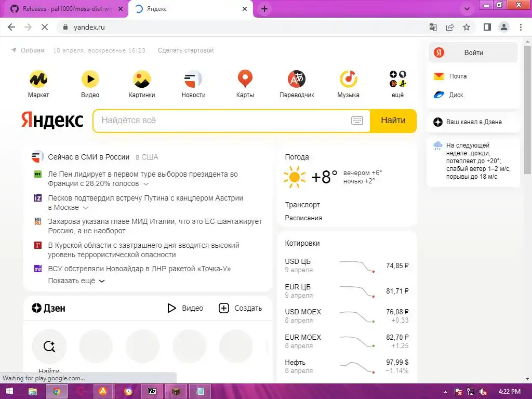Open on-screen keyboard in search box
This screenshot has width=532, height=399.
(357, 121)
